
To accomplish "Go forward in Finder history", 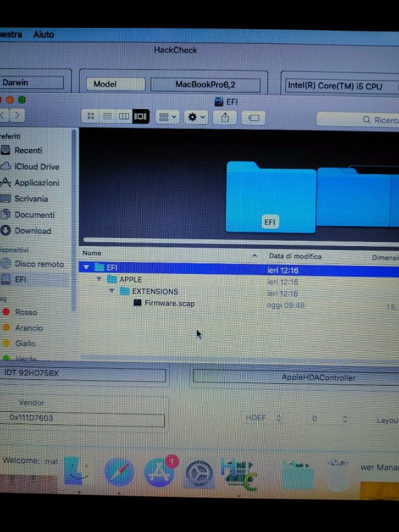I will point(17,115).
